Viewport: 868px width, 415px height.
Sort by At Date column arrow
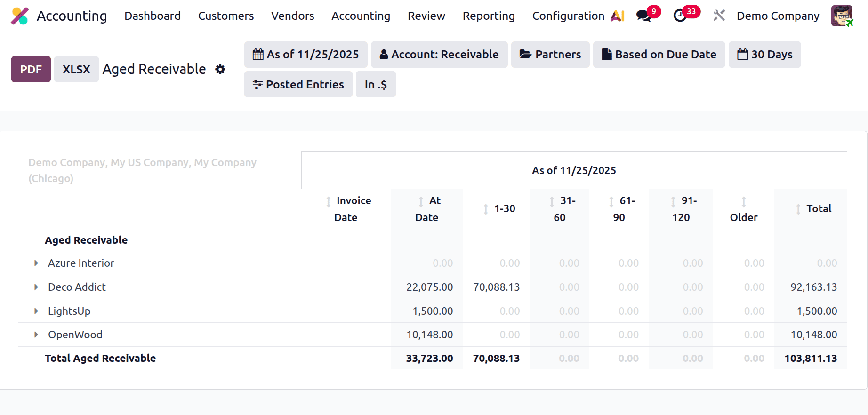(421, 202)
